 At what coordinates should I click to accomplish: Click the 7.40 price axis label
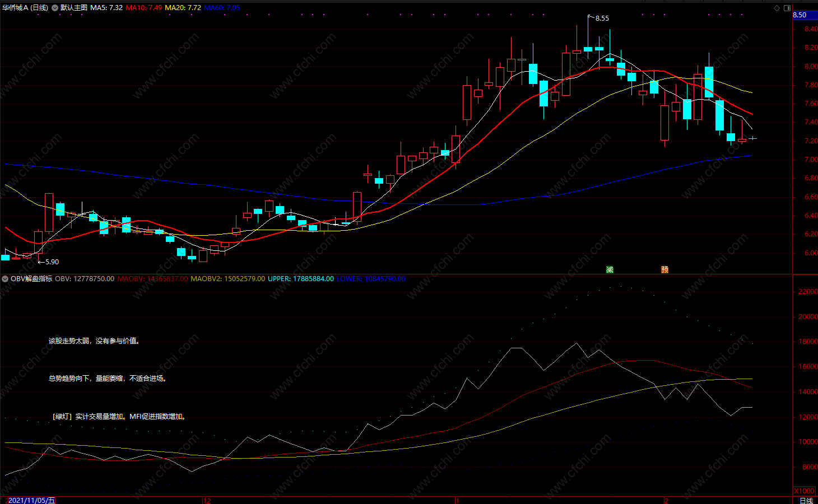click(x=811, y=122)
